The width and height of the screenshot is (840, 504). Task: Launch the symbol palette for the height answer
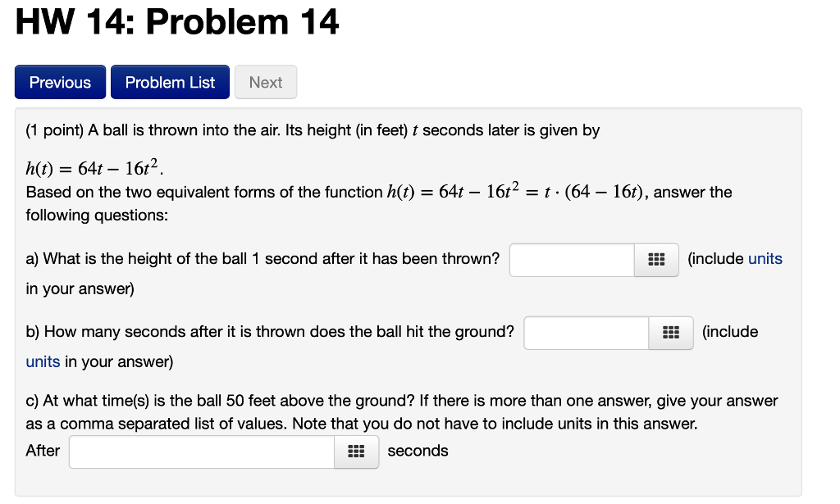pyautogui.click(x=655, y=260)
